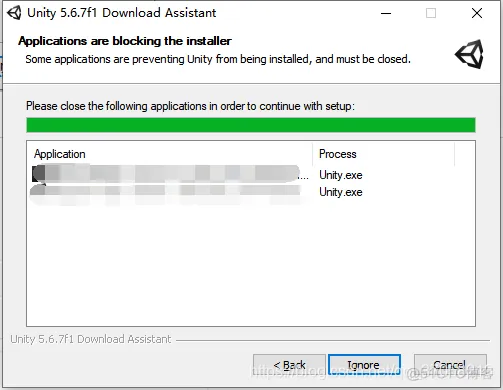Select the second Unity.exe process row

click(x=341, y=192)
